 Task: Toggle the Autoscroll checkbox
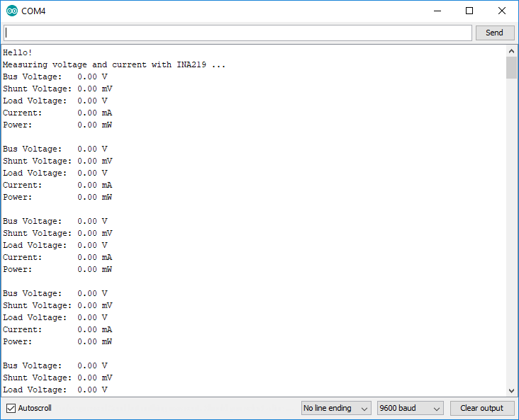tap(11, 408)
